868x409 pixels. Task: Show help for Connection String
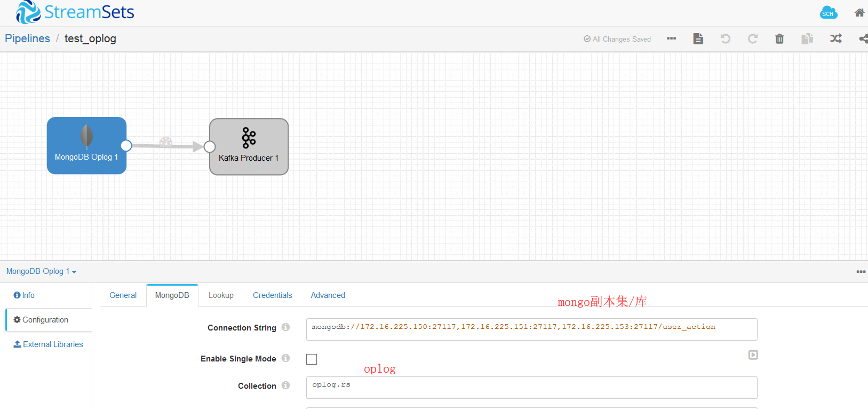tap(286, 327)
